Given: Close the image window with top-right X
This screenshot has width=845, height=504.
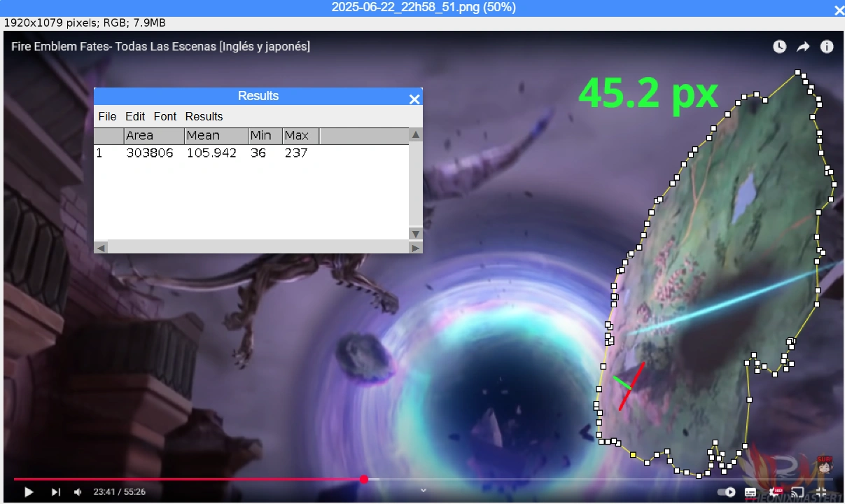Looking at the screenshot, I should pyautogui.click(x=839, y=9).
